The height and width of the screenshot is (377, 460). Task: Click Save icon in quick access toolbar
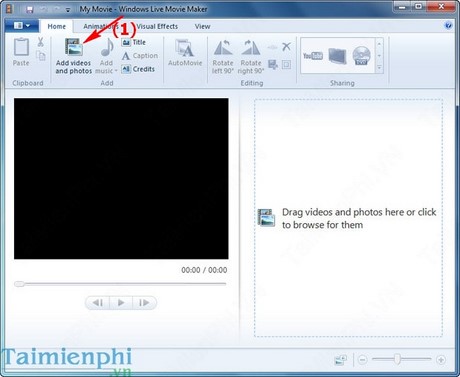30,9
